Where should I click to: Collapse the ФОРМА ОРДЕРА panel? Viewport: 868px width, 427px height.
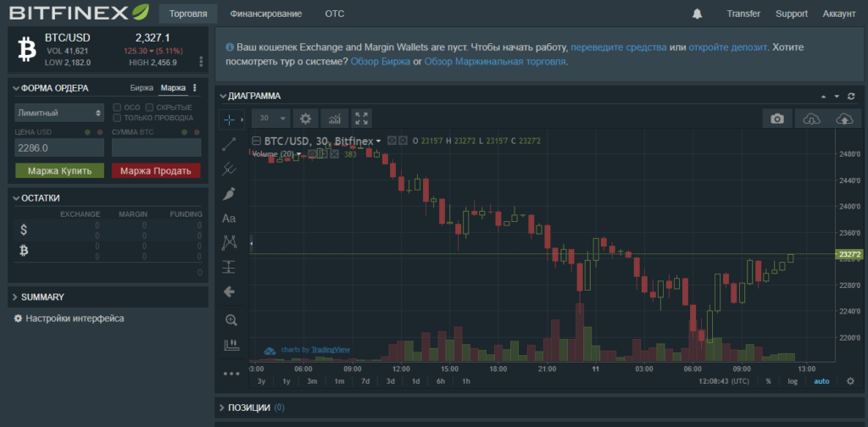[x=15, y=88]
